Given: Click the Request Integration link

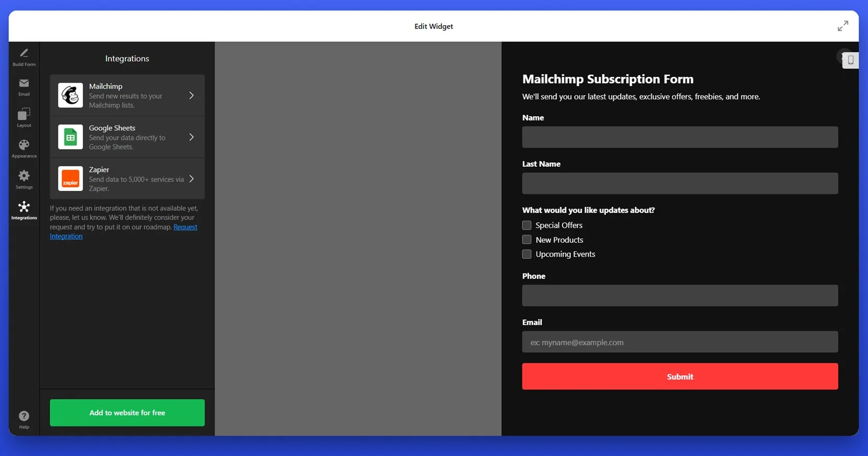Looking at the screenshot, I should (185, 227).
